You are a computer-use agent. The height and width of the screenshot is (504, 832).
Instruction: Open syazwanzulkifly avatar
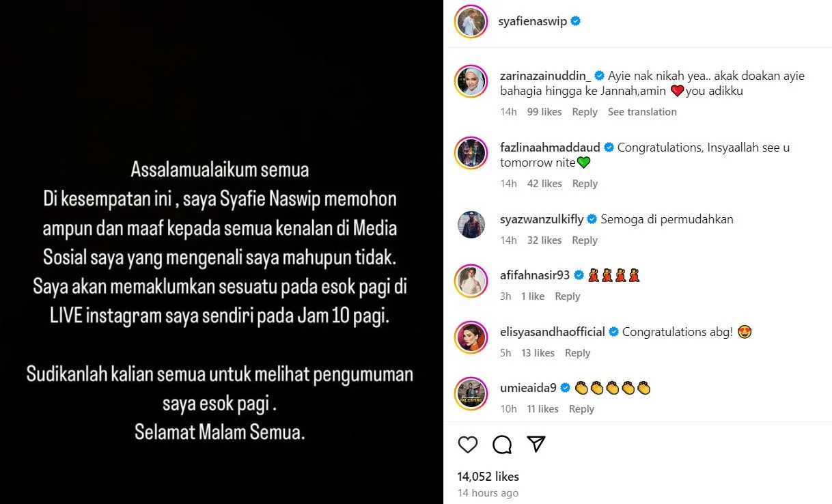click(x=471, y=225)
